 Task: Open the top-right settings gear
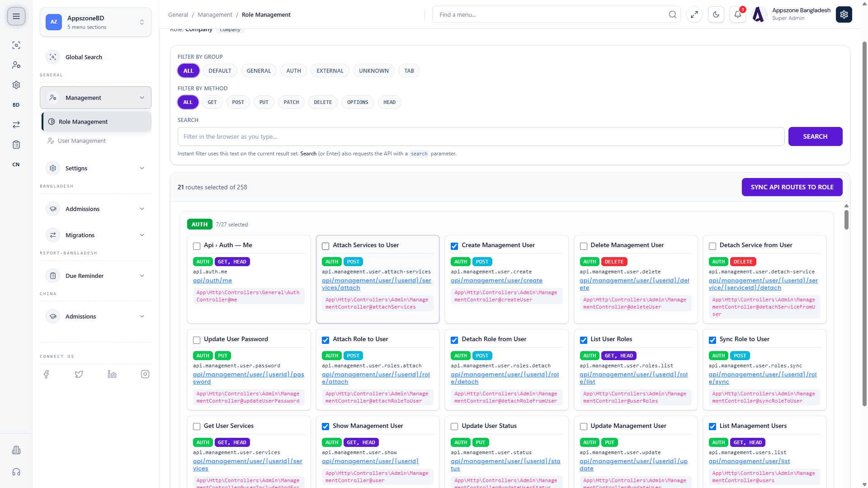click(844, 14)
